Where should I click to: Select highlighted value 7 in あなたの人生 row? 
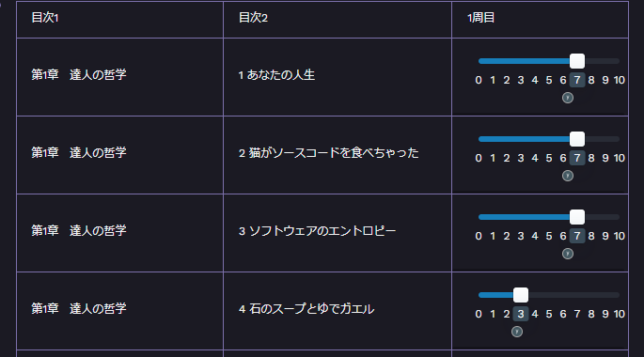pos(577,80)
